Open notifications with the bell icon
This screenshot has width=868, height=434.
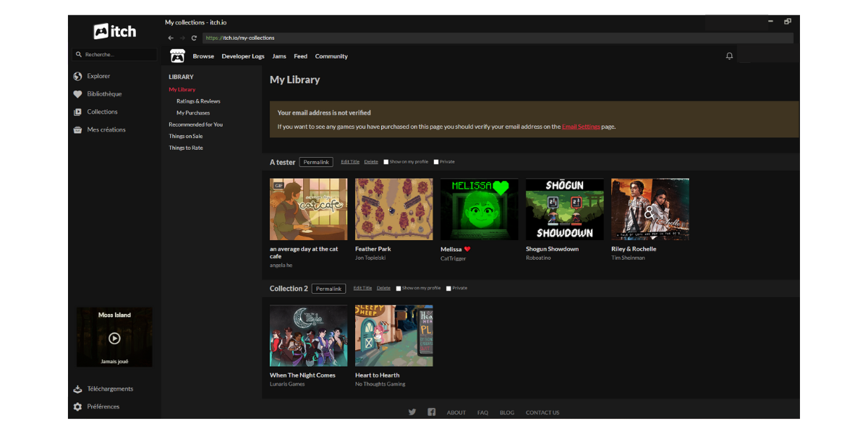[729, 56]
